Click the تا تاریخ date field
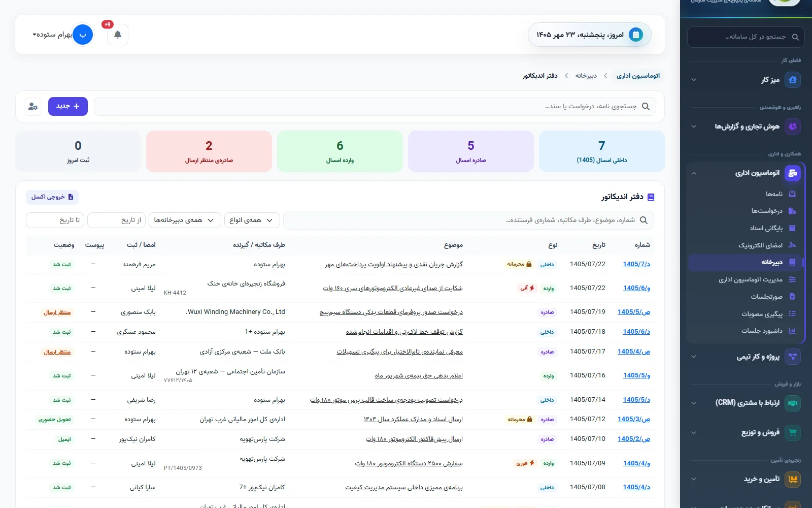The image size is (812, 508). (55, 220)
